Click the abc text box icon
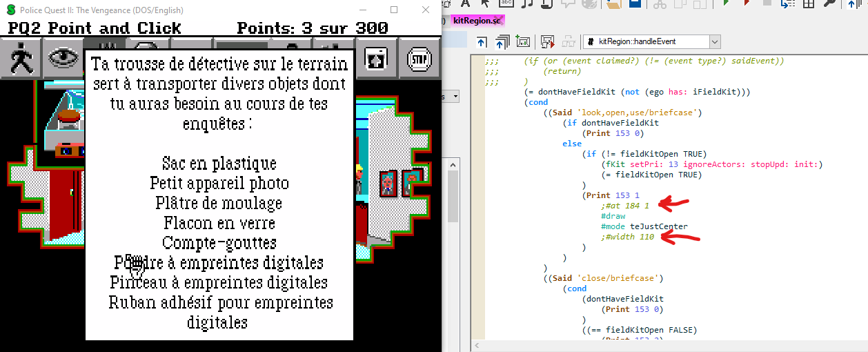 [505, 4]
